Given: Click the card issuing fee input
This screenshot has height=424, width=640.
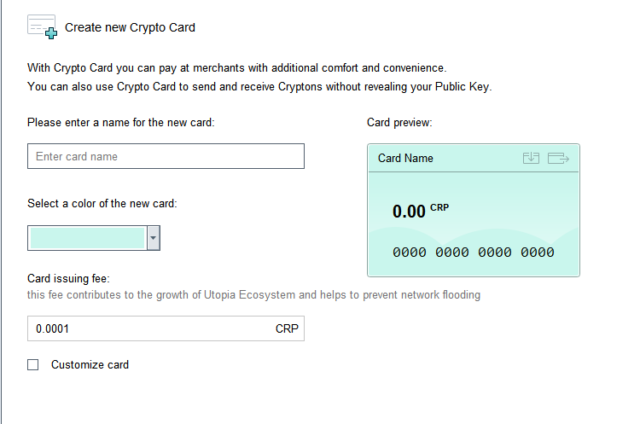Looking at the screenshot, I should [x=150, y=329].
